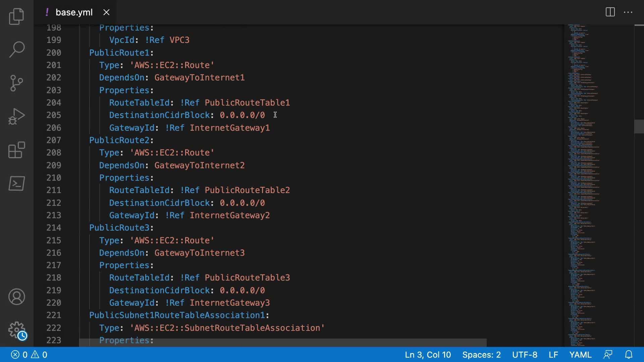Image resolution: width=644 pixels, height=362 pixels.
Task: Click the horizontal scrollbar under the editor
Action: pyautogui.click(x=283, y=343)
